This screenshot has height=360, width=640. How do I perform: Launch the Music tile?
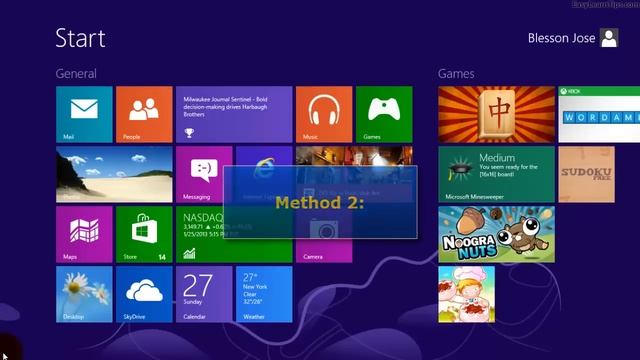[324, 114]
